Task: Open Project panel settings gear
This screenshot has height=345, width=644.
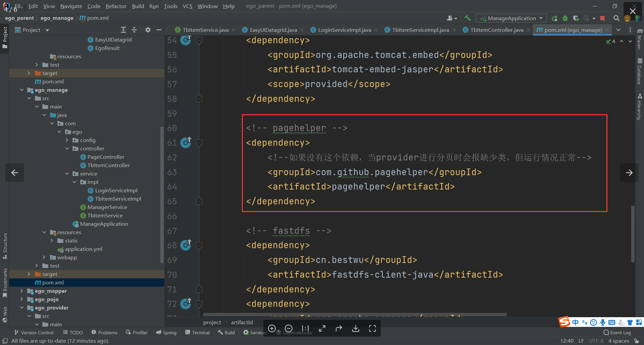Action: pyautogui.click(x=148, y=30)
